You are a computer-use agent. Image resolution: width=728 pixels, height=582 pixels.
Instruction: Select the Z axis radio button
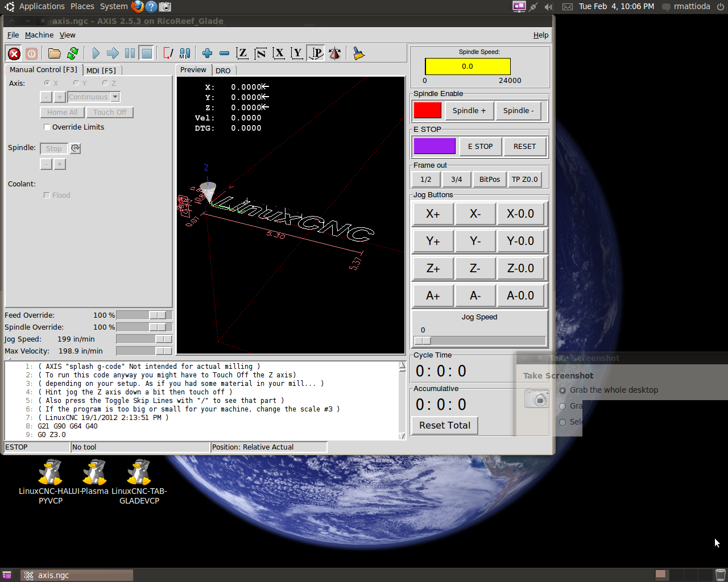coord(105,83)
